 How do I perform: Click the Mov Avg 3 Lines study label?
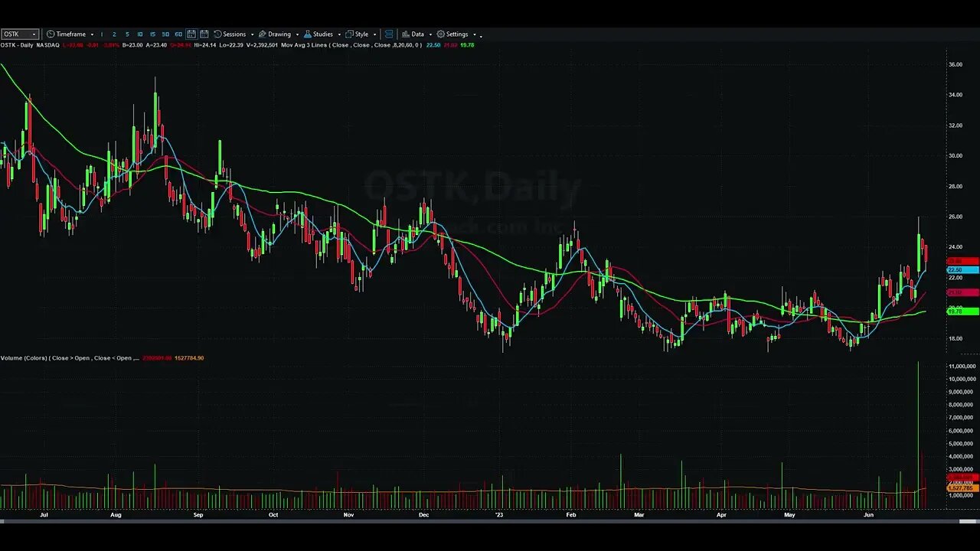click(x=351, y=45)
